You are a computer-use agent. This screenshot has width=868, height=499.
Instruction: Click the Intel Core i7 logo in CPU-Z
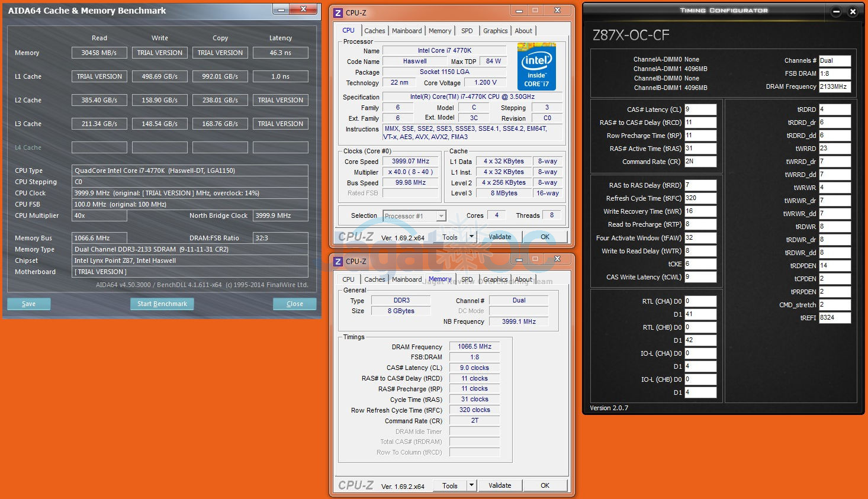(536, 66)
